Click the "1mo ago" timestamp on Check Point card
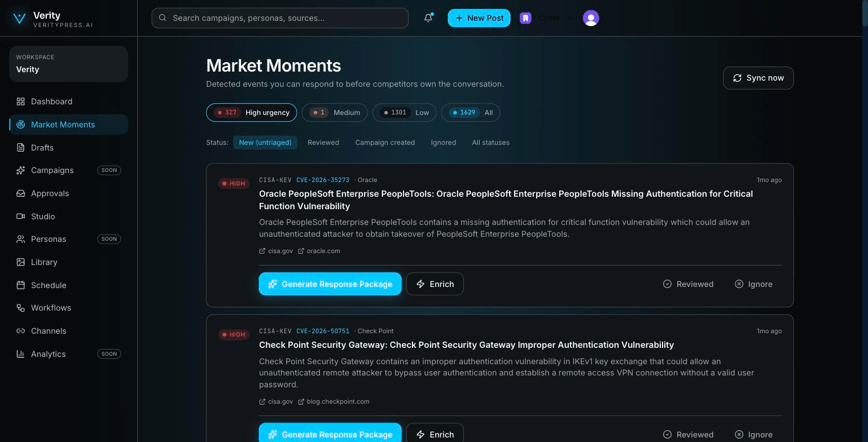The image size is (868, 442). tap(769, 331)
